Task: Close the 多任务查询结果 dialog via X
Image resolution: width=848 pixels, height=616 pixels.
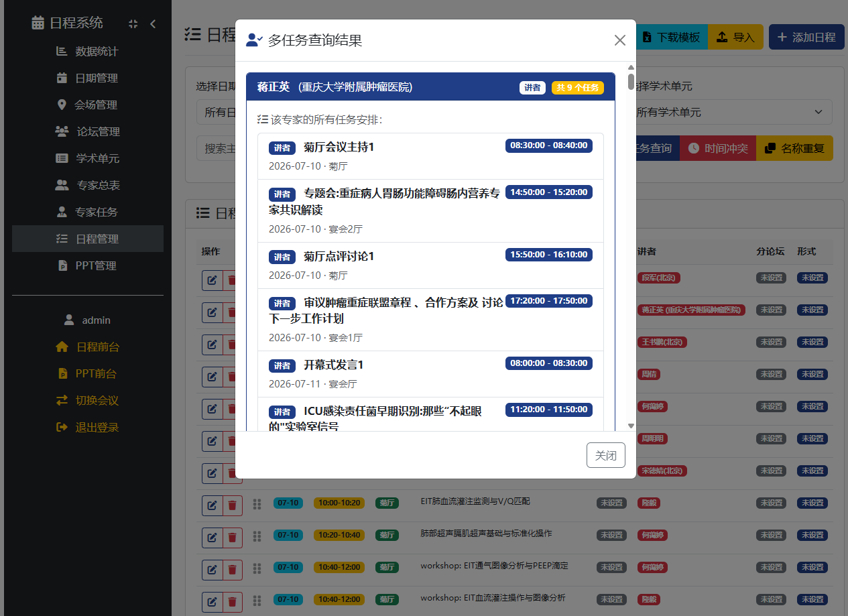Action: pos(620,40)
